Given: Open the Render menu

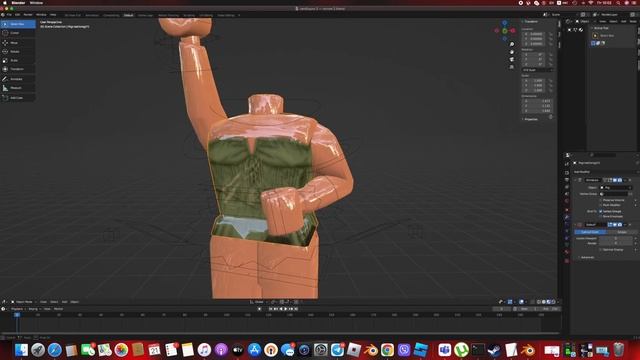Looking at the screenshot, I should (x=28, y=15).
